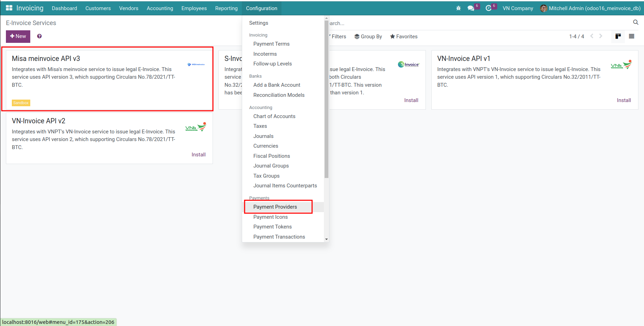Open the VN Company switcher
Screen dimensions: 644x326
(x=517, y=8)
